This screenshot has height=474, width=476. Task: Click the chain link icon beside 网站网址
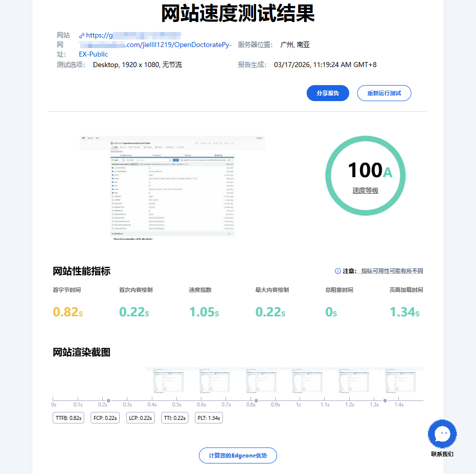(82, 35)
